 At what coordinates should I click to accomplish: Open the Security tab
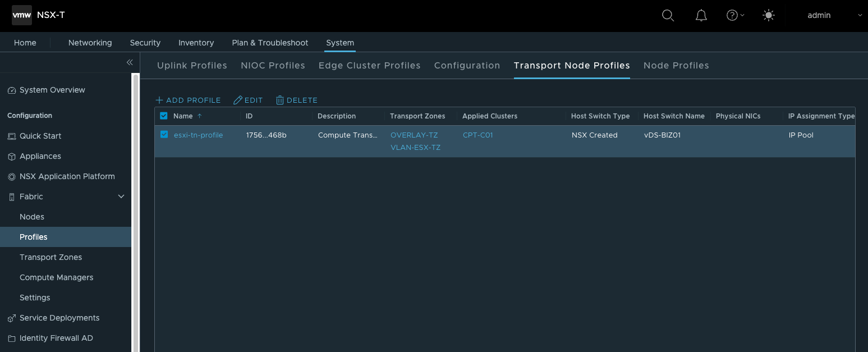(145, 43)
